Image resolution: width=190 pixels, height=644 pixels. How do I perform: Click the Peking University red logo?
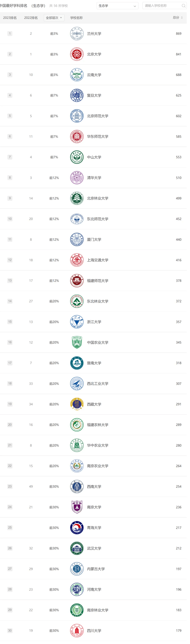click(77, 54)
